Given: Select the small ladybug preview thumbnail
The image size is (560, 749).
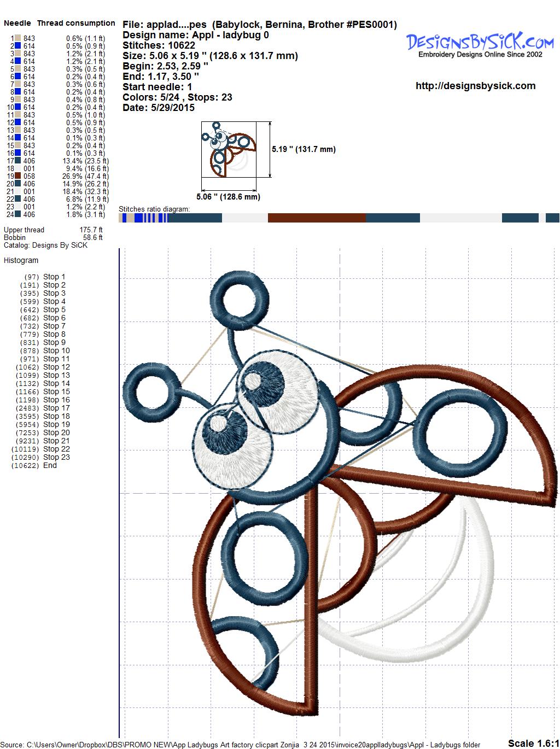Looking at the screenshot, I should [x=229, y=149].
